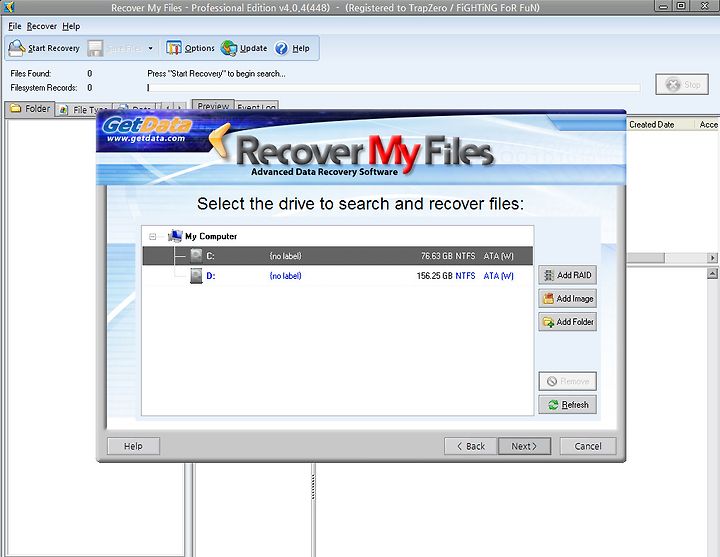Click the NTFS label in the D: row
720x557 pixels.
click(465, 276)
